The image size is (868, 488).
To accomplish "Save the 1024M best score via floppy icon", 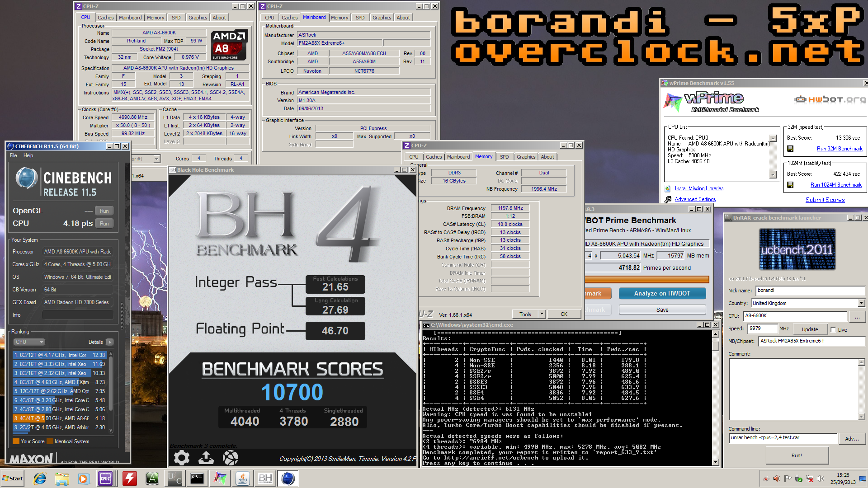I will pos(790,185).
